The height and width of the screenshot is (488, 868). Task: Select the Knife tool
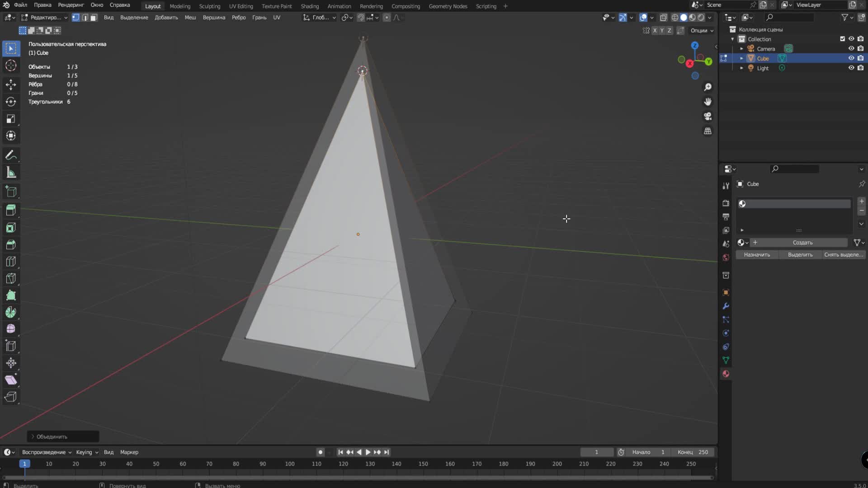click(11, 278)
